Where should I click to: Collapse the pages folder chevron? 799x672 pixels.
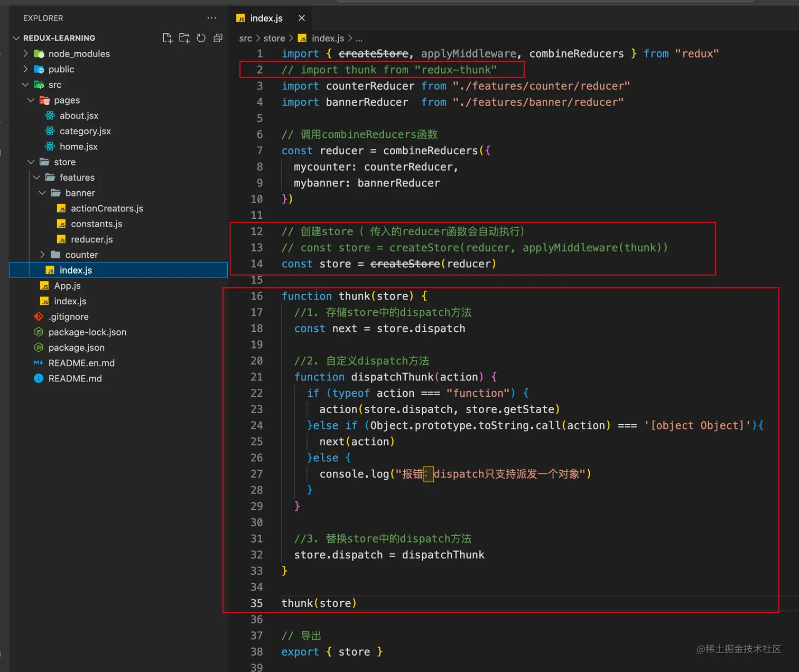pyautogui.click(x=31, y=100)
